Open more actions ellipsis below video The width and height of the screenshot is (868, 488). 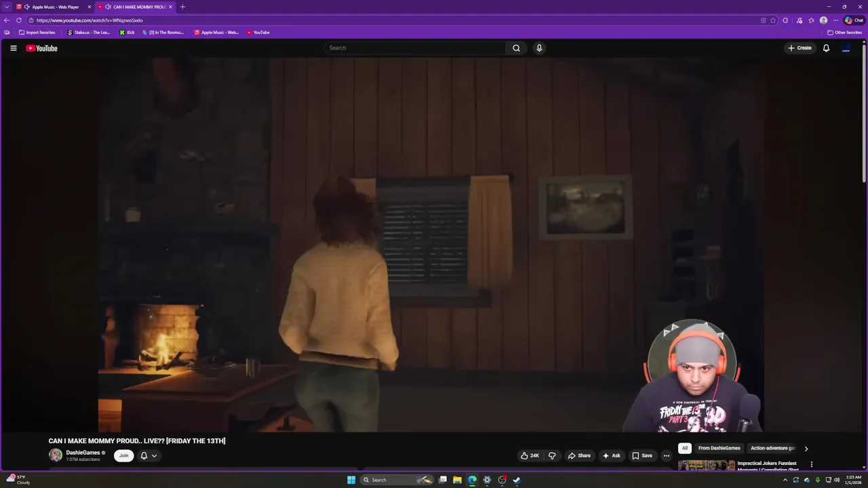[x=666, y=455]
